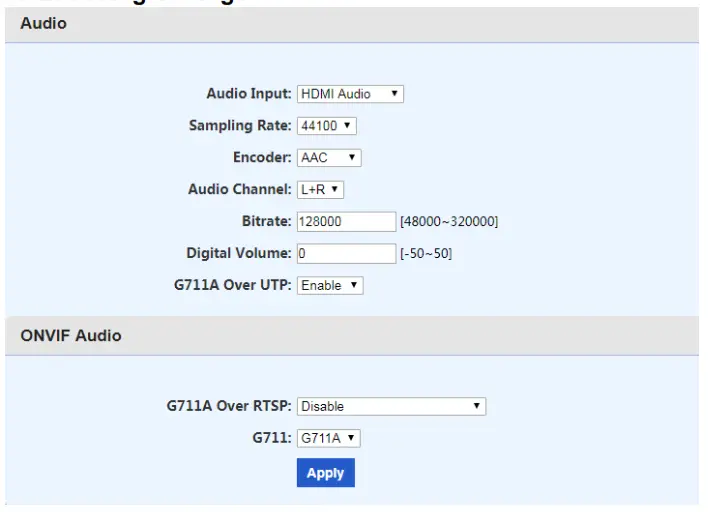Click the [48000~320000] bitrate range hint
Screen dimensions: 712x512
tap(449, 221)
